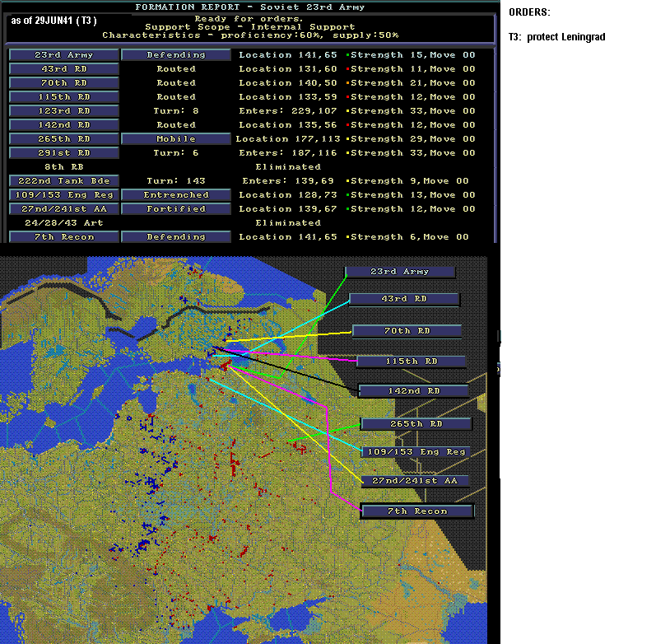Select the 115th RD row button
656x644 pixels.
pyautogui.click(x=64, y=97)
